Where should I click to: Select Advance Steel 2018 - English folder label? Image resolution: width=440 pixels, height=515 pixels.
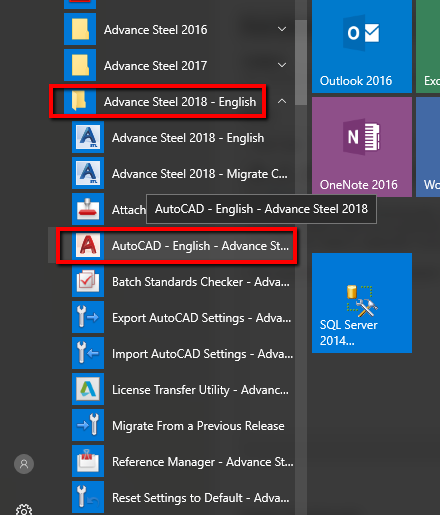tap(180, 102)
